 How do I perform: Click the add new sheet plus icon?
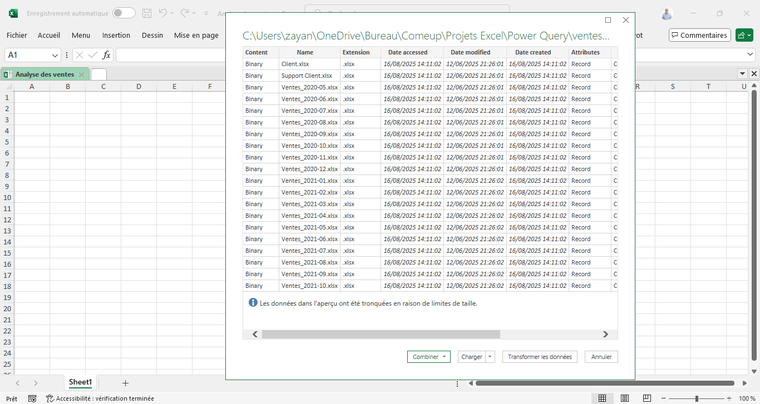[x=125, y=383]
